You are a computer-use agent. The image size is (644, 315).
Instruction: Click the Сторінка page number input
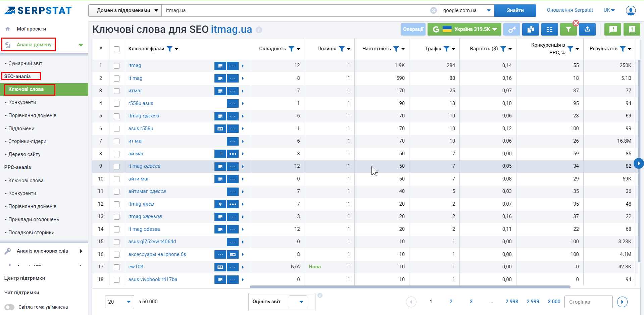[x=589, y=302]
